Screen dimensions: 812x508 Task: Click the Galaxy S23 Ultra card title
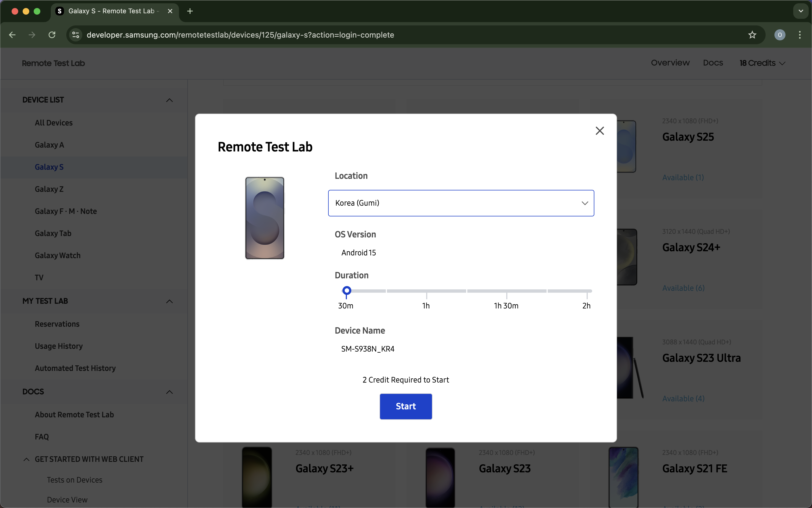pyautogui.click(x=701, y=358)
